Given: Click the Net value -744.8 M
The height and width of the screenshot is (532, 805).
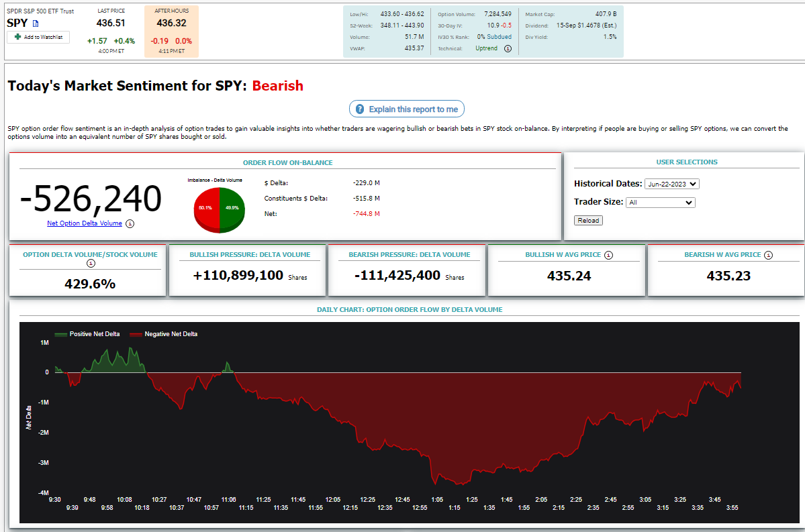Looking at the screenshot, I should (x=367, y=214).
